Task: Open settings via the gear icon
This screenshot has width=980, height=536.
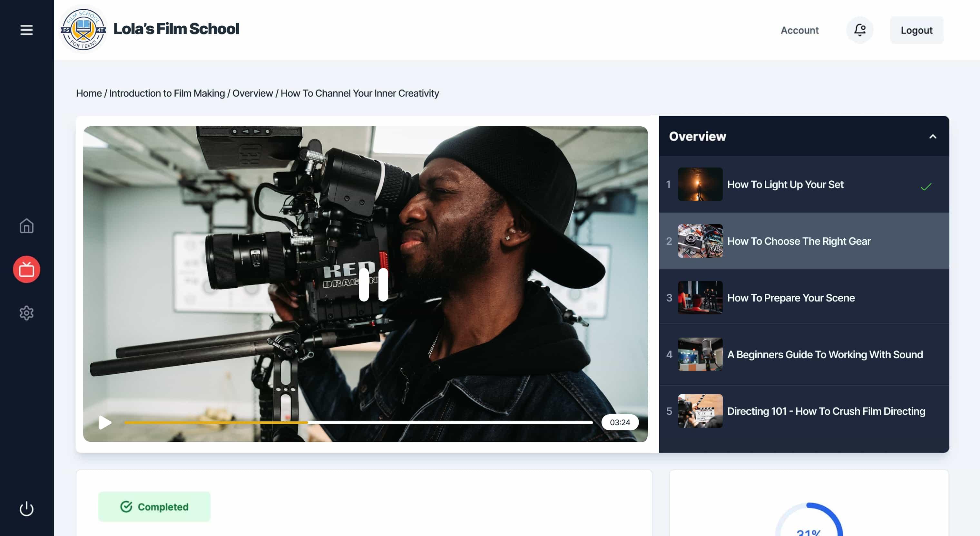Action: pos(26,313)
